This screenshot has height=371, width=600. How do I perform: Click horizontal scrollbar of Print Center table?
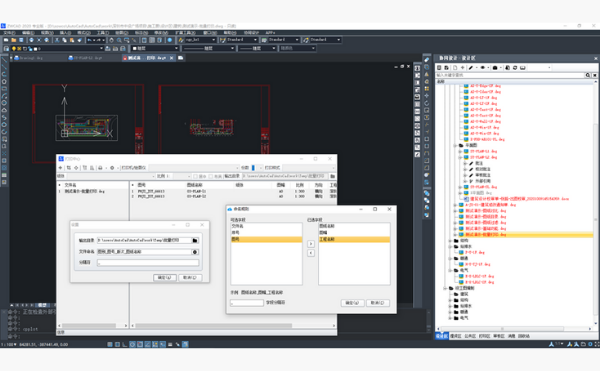pyautogui.click(x=213, y=326)
